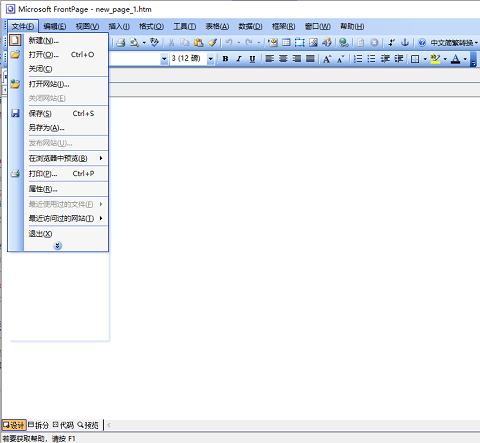Click the Decrease Font Size icon
This screenshot has width=480, height=443.
(341, 59)
